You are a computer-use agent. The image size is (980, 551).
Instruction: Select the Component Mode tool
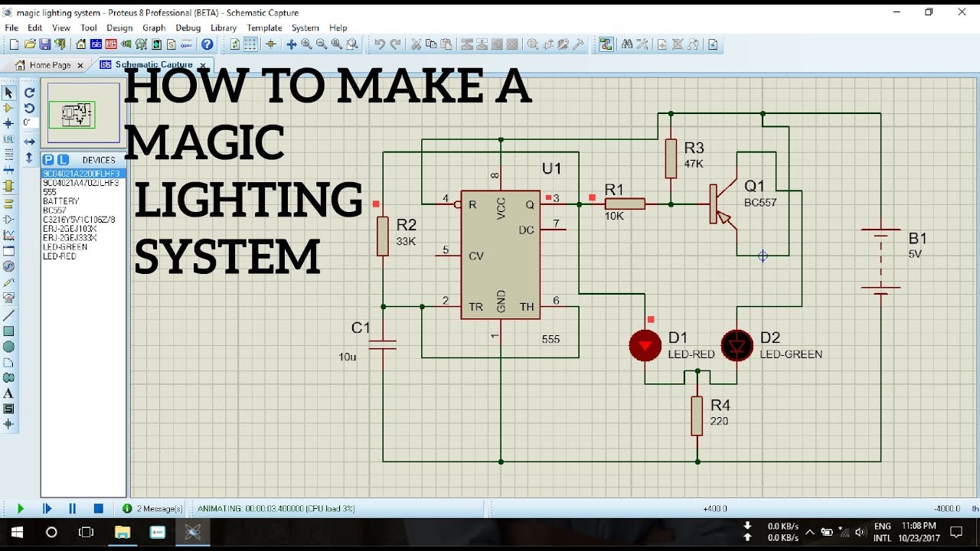click(8, 108)
